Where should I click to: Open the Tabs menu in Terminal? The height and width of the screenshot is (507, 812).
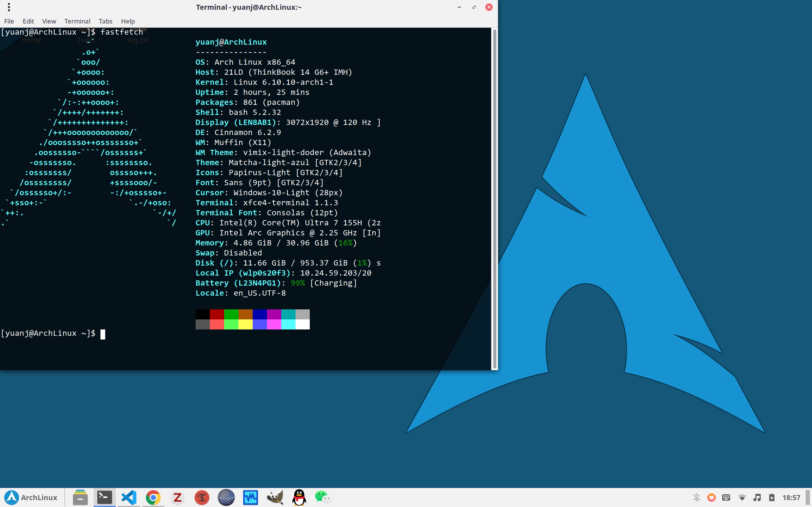pyautogui.click(x=105, y=21)
